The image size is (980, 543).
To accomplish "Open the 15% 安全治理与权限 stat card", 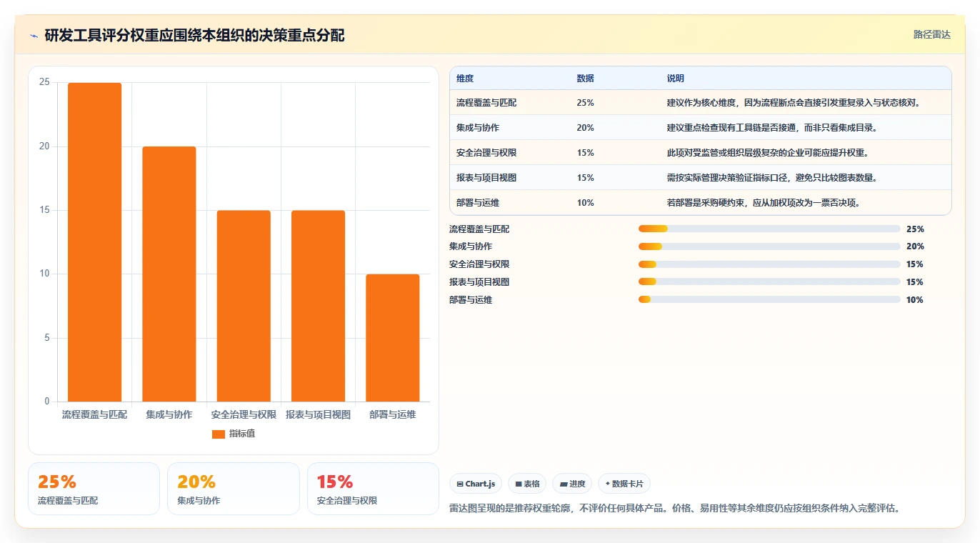I will [x=373, y=489].
